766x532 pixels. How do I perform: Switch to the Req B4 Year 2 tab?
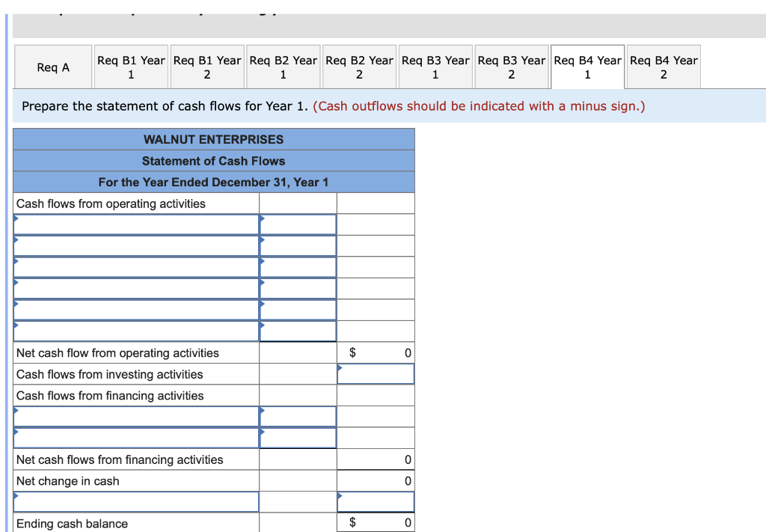pos(664,67)
